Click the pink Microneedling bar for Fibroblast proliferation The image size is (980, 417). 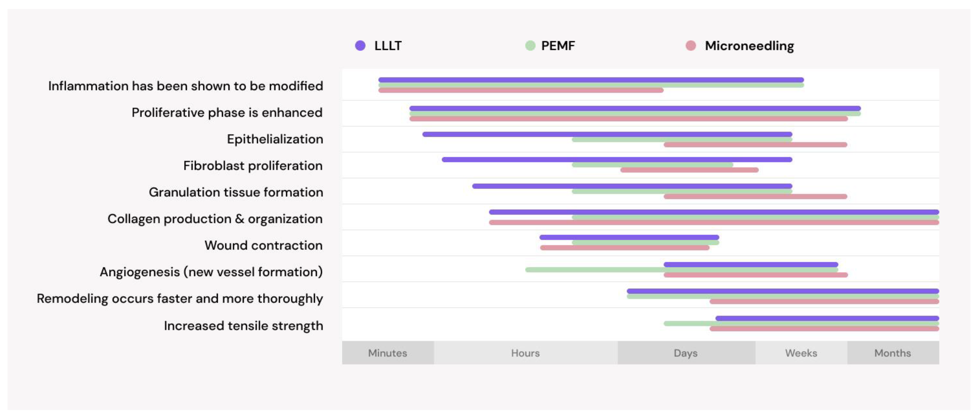coord(689,170)
